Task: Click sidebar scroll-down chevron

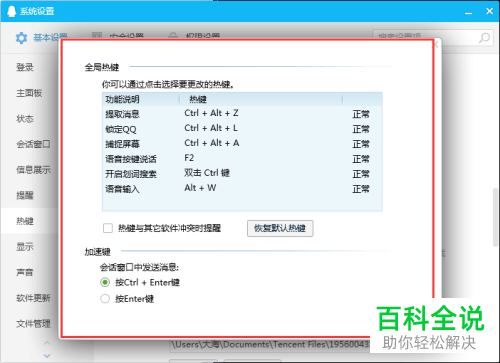Action: click(47, 356)
